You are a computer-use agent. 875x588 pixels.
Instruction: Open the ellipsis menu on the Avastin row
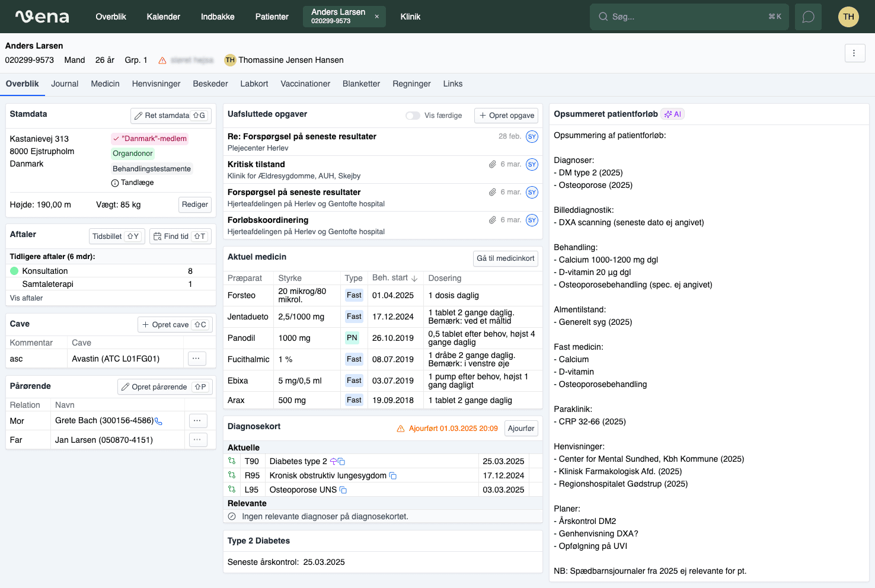(196, 358)
